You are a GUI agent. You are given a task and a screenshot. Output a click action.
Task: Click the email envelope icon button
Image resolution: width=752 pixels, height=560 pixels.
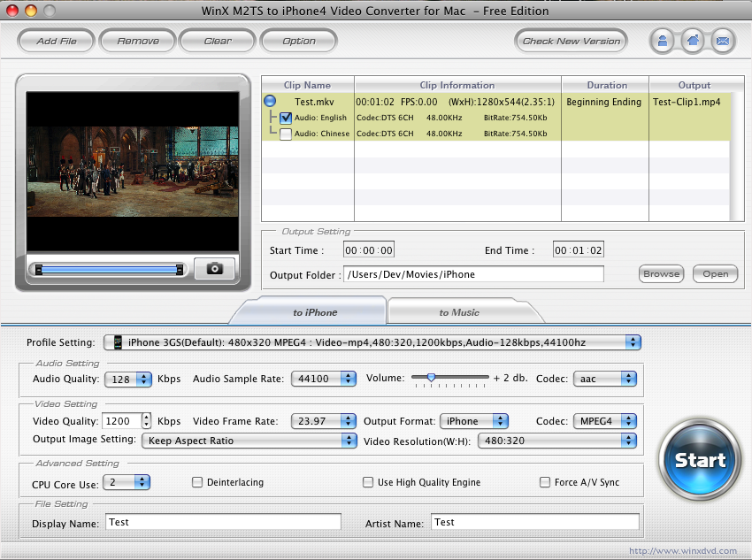coord(723,42)
